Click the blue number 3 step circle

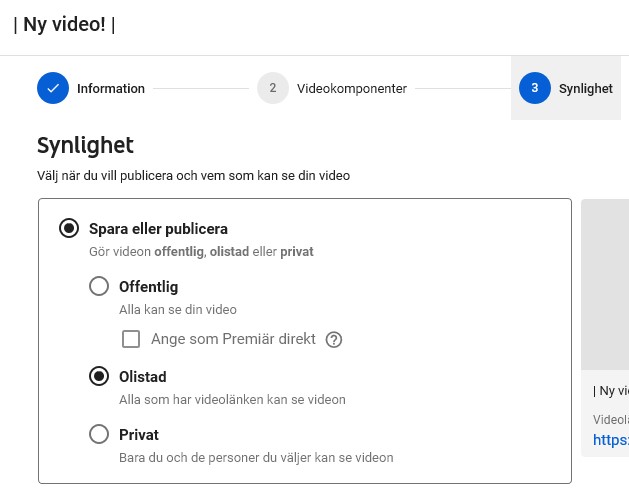click(x=535, y=88)
